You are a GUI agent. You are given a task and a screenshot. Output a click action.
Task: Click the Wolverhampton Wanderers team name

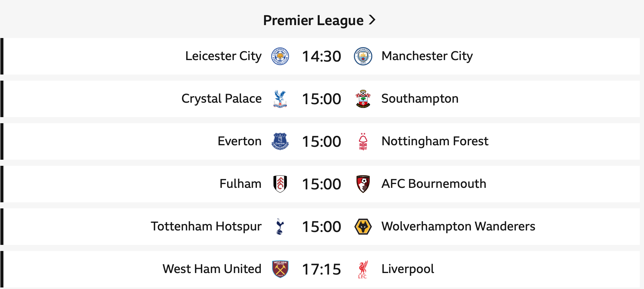click(x=458, y=227)
